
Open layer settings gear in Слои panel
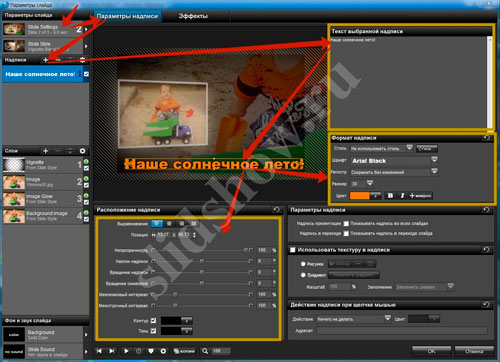coord(82,151)
